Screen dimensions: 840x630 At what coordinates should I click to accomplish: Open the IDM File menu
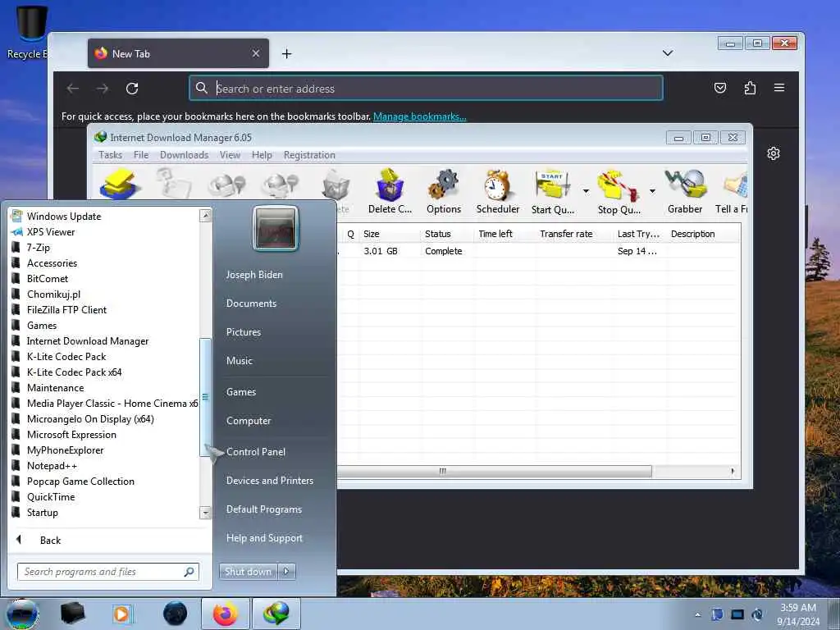tap(141, 155)
